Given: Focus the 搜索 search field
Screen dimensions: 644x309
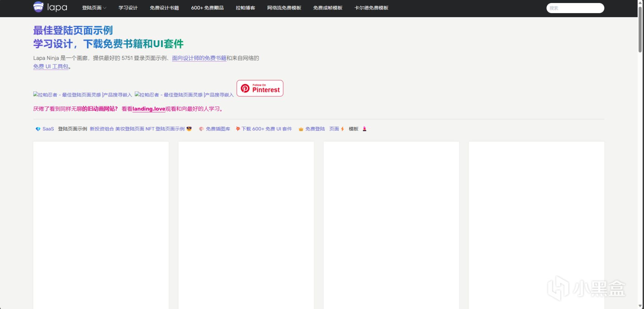Looking at the screenshot, I should click(575, 8).
